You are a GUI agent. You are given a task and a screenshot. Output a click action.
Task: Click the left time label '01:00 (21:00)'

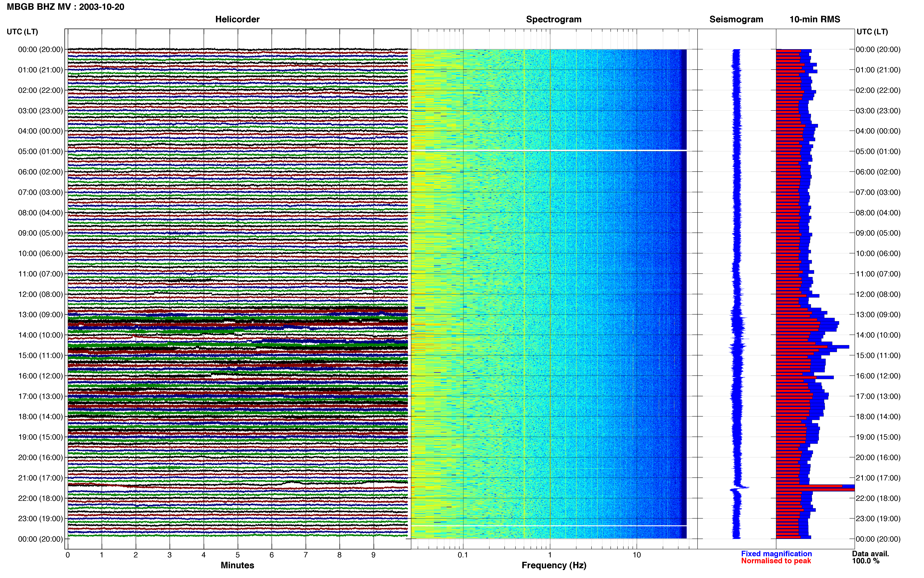[x=41, y=70]
